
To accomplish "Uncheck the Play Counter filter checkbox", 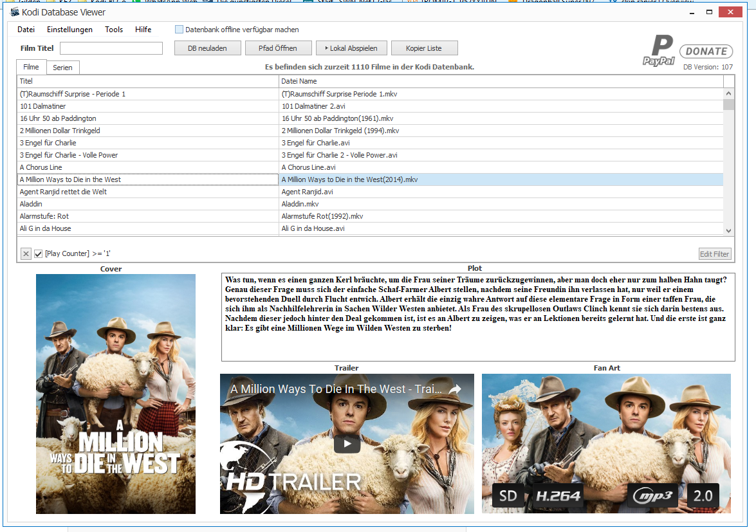I will click(39, 253).
